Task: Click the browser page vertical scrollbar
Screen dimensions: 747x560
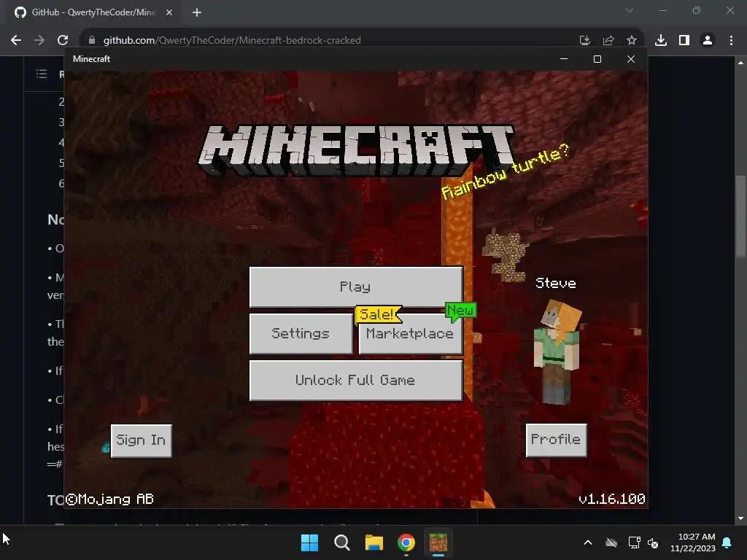Action: [x=740, y=217]
